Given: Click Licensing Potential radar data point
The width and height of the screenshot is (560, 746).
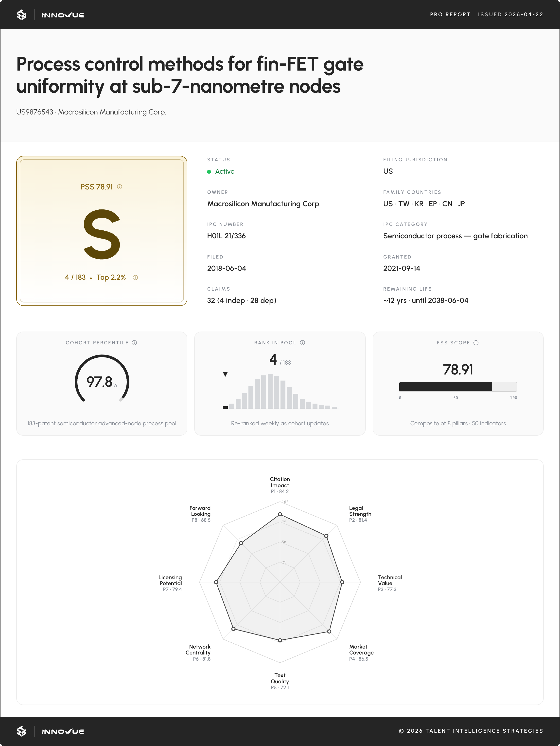Looking at the screenshot, I should (x=216, y=582).
